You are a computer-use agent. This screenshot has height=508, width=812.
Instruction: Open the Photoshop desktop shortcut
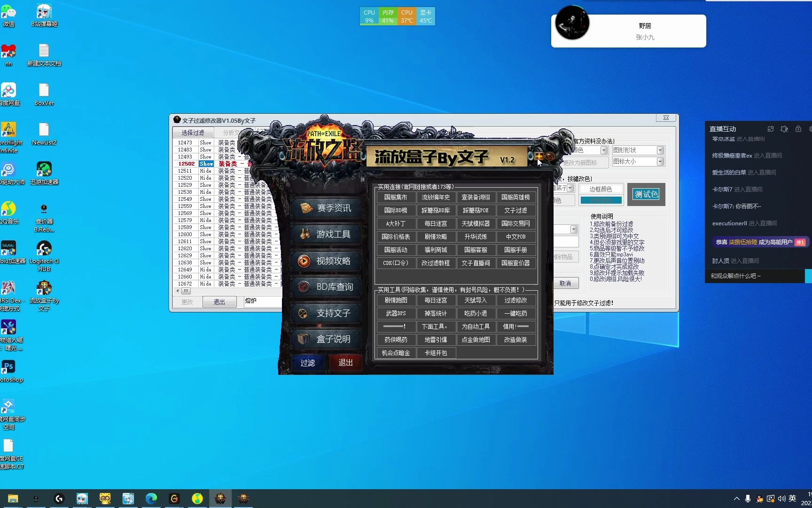click(8, 371)
